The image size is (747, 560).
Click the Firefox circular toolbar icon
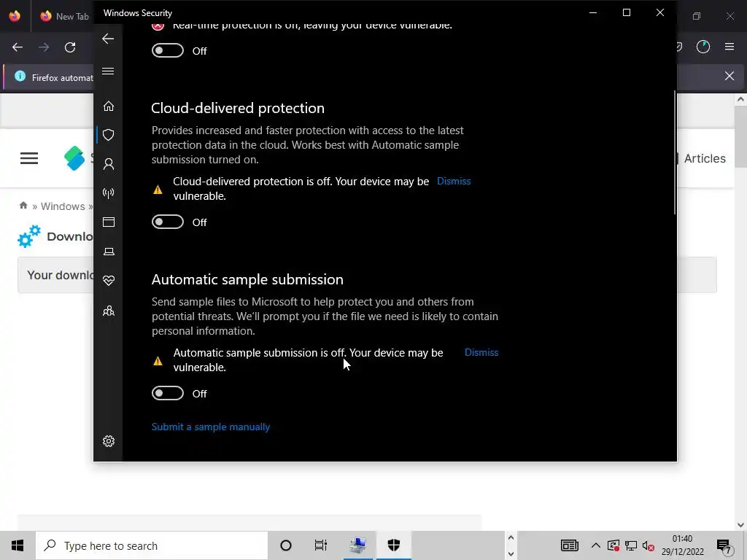click(x=703, y=47)
